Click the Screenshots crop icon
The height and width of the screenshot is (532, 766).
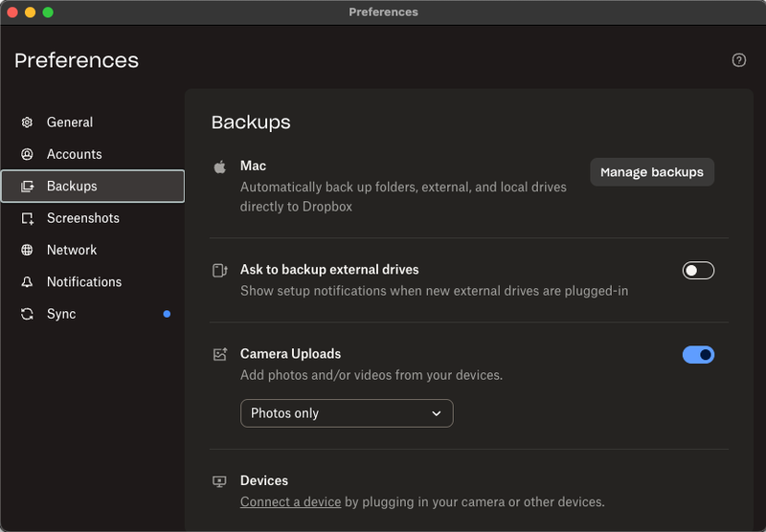(x=27, y=218)
